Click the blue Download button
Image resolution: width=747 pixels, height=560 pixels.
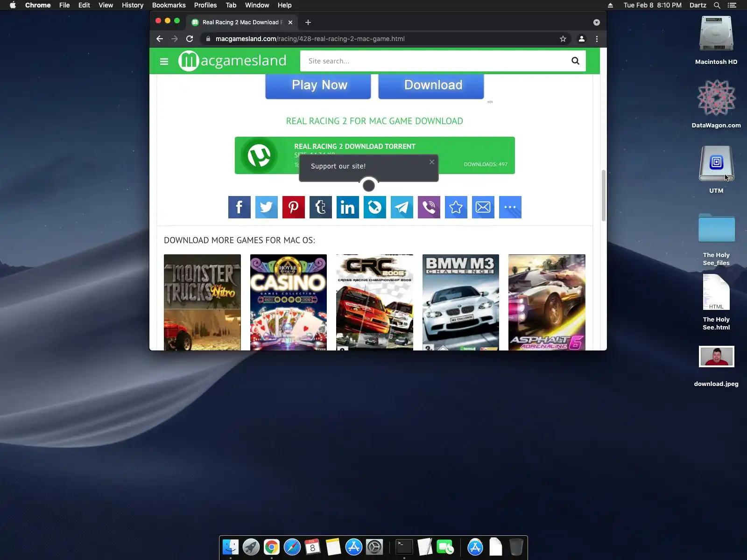(431, 85)
